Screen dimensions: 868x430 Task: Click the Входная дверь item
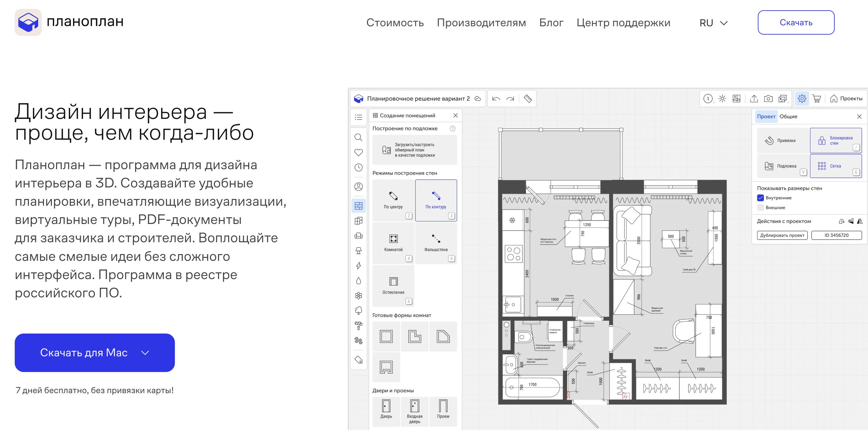click(414, 411)
